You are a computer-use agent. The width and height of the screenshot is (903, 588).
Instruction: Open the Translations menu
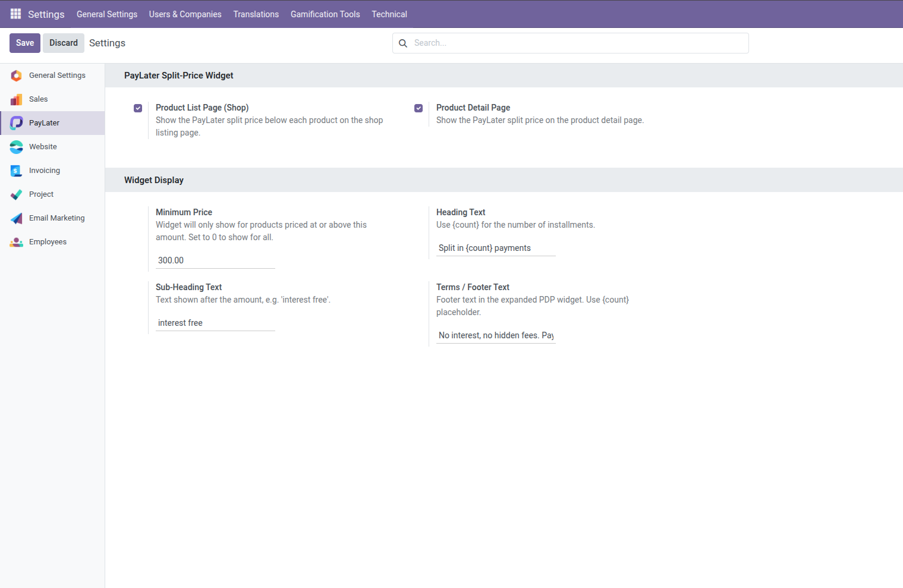click(x=256, y=14)
